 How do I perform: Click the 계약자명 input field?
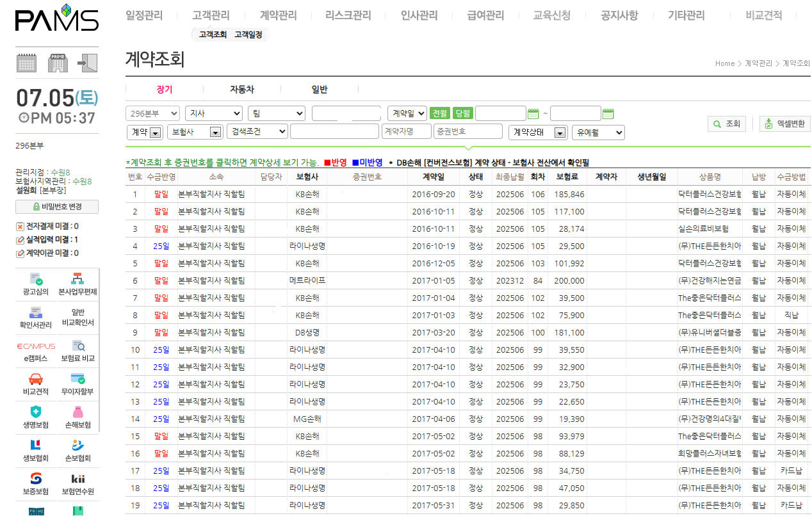point(406,132)
